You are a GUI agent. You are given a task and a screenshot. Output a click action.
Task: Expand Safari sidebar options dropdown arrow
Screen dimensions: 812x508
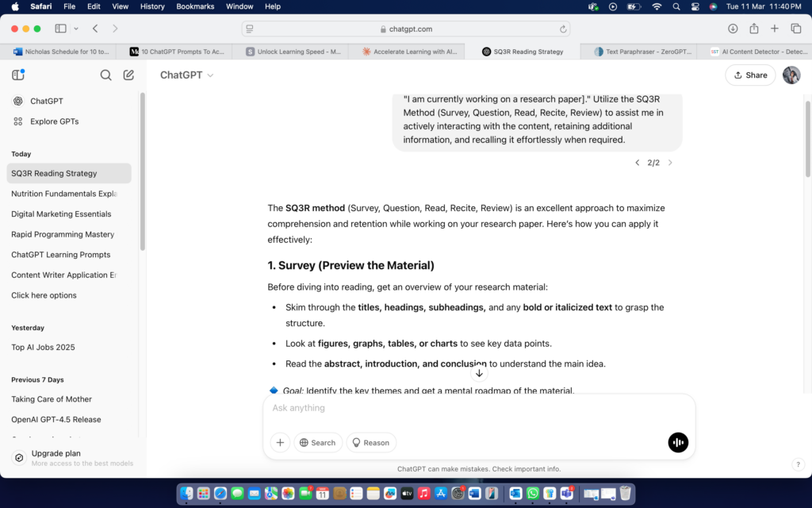coord(76,29)
